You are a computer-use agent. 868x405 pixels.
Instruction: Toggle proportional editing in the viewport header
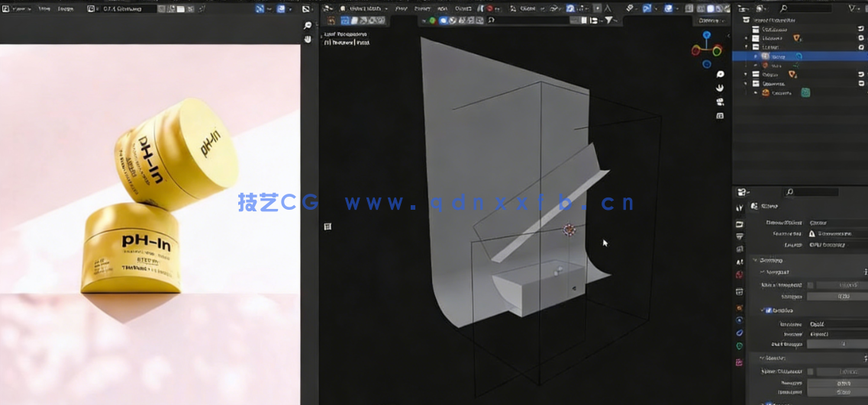pos(597,8)
